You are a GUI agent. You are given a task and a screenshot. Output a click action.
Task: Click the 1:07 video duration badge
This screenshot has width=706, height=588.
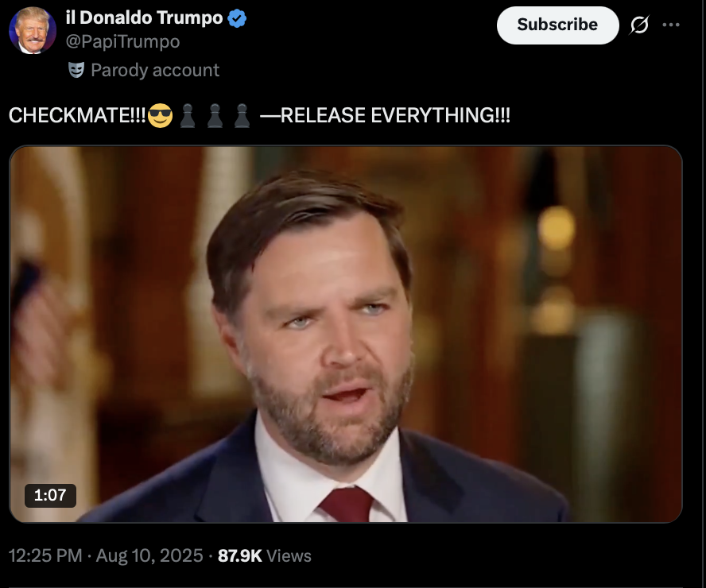tap(50, 495)
